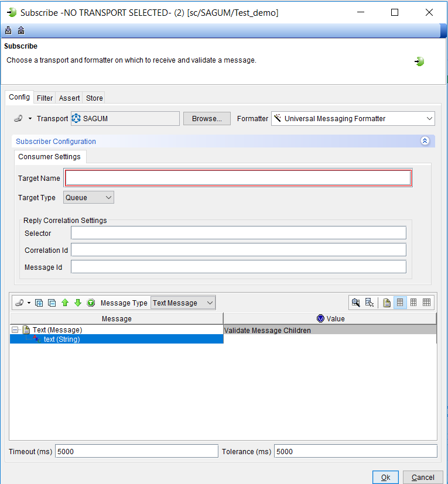Open the Target Type Queue dropdown
This screenshot has height=484, width=448.
tap(88, 197)
